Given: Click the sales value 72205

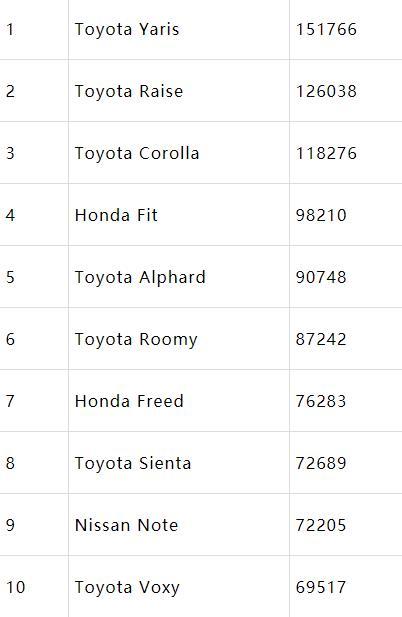Looking at the screenshot, I should point(321,525).
